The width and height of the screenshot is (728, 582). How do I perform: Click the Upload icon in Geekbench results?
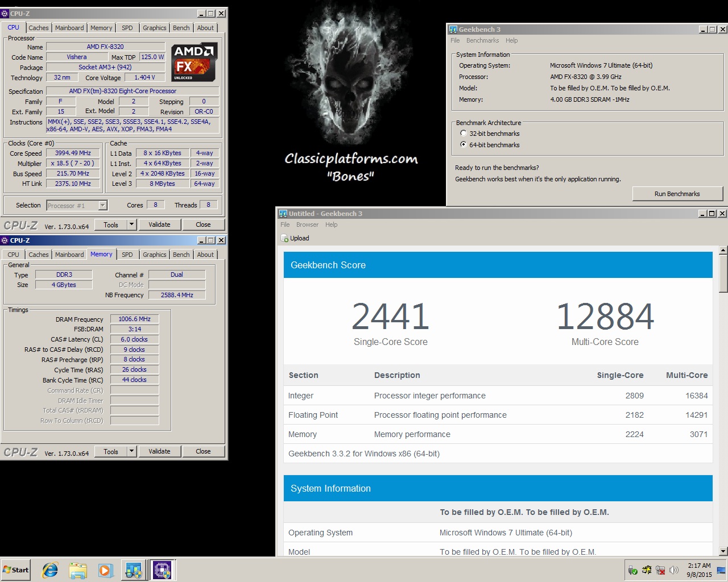(285, 239)
